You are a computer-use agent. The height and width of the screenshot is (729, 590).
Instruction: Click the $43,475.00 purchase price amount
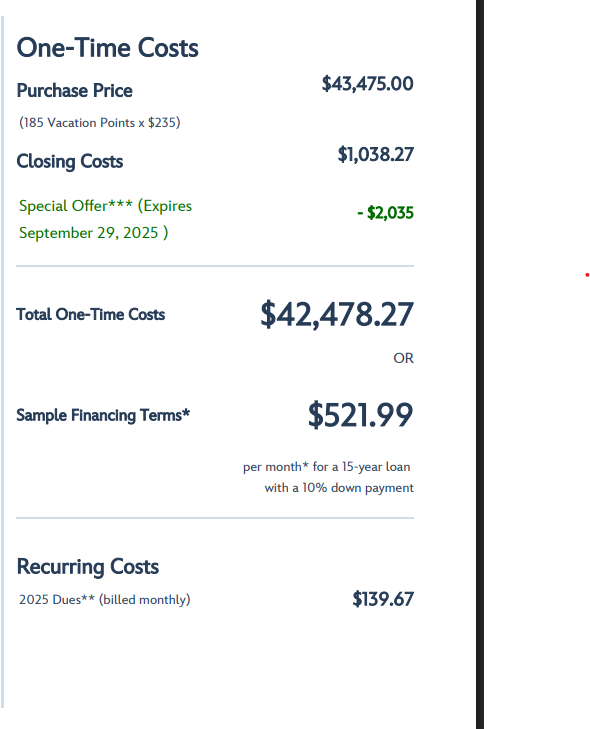[x=367, y=84]
